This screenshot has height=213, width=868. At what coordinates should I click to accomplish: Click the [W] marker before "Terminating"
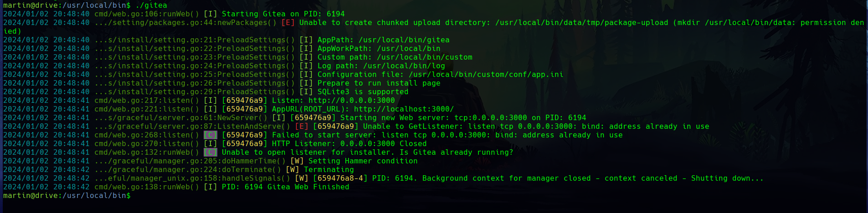[x=293, y=170]
